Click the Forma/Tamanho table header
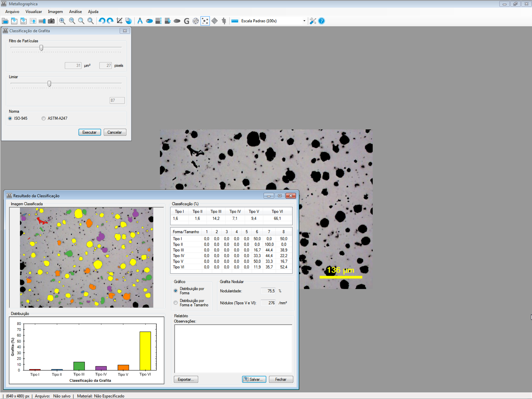 [186, 232]
